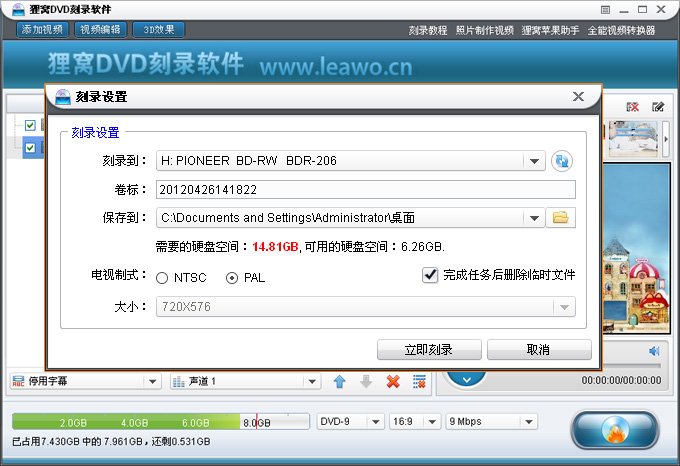Open the 保存到 path dropdown arrow
This screenshot has height=466, width=680.
(x=534, y=218)
